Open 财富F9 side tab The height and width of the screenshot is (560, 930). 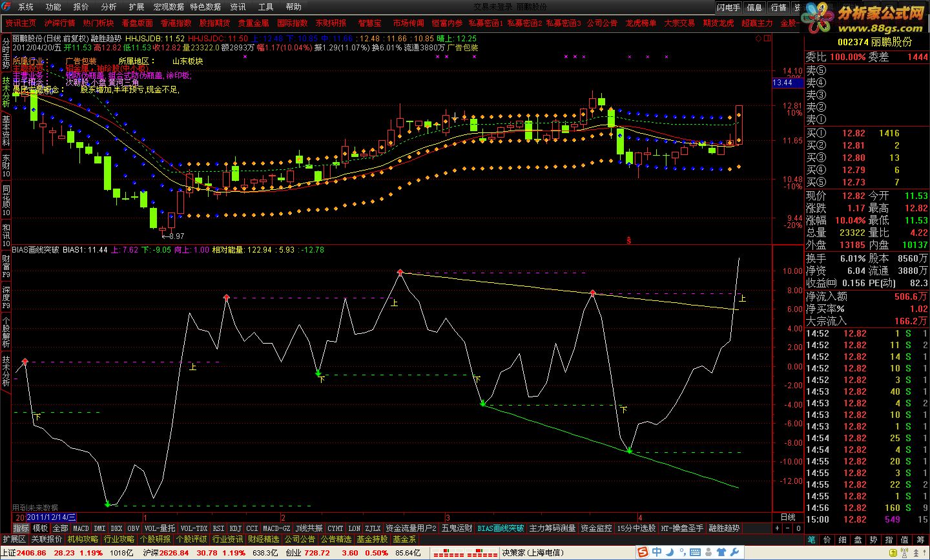(x=6, y=266)
